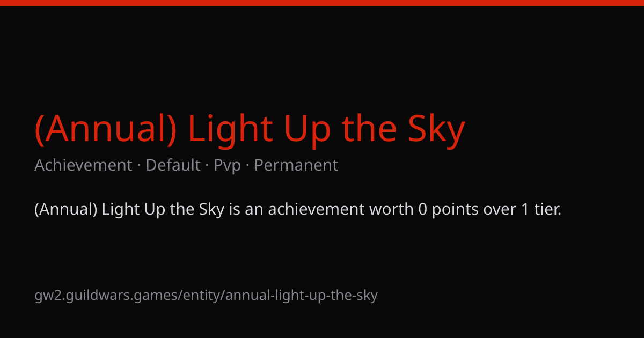
Task: Click the red accent bar at the top
Action: click(x=322, y=3)
